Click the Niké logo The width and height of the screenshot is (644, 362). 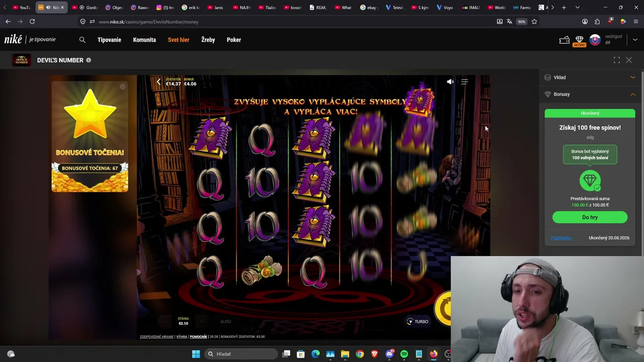13,39
